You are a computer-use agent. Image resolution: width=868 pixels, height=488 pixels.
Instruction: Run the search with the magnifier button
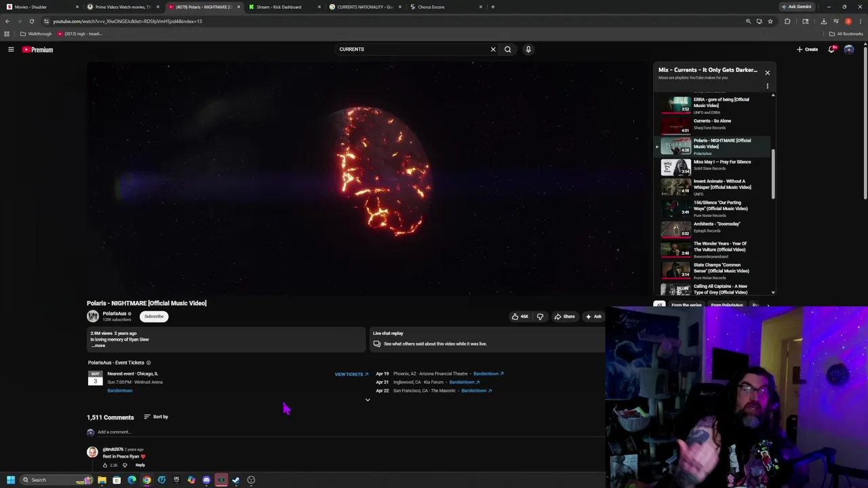(507, 49)
